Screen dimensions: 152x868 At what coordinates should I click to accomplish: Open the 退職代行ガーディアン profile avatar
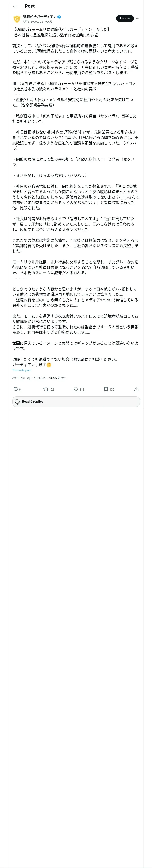pos(17,19)
